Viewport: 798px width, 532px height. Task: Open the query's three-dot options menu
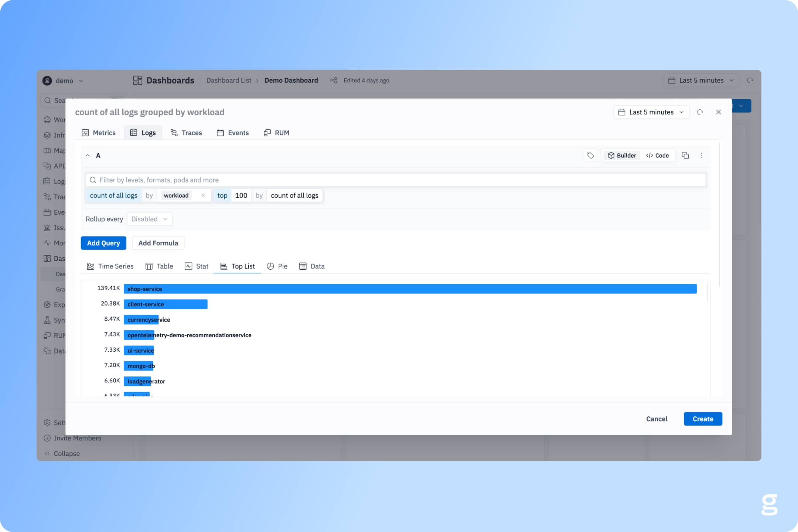pyautogui.click(x=702, y=156)
